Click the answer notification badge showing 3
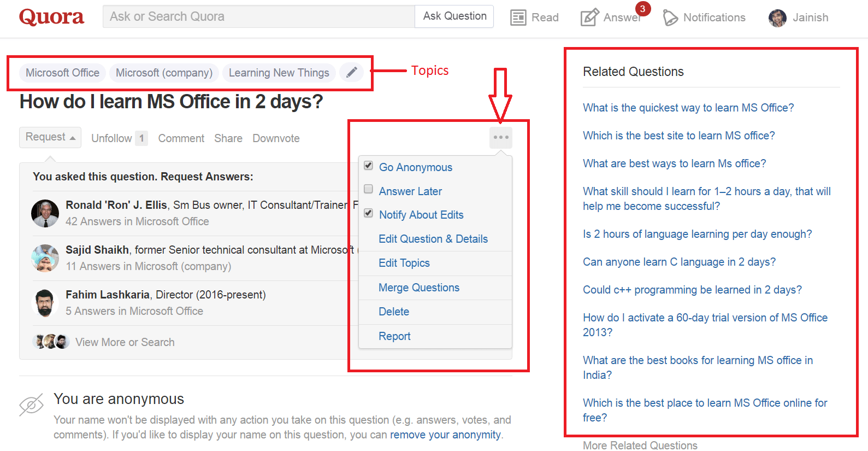This screenshot has width=868, height=451. 642,9
